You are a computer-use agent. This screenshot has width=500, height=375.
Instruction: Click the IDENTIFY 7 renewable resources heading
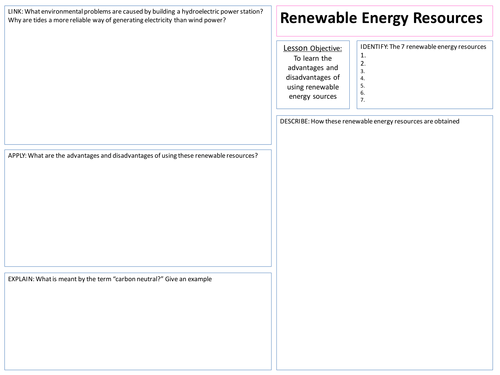423,47
